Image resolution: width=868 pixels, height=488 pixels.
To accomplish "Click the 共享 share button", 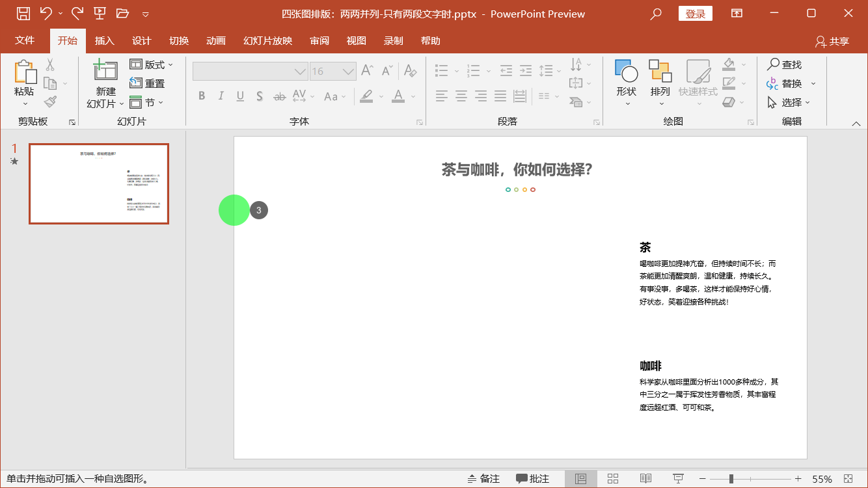I will [832, 41].
